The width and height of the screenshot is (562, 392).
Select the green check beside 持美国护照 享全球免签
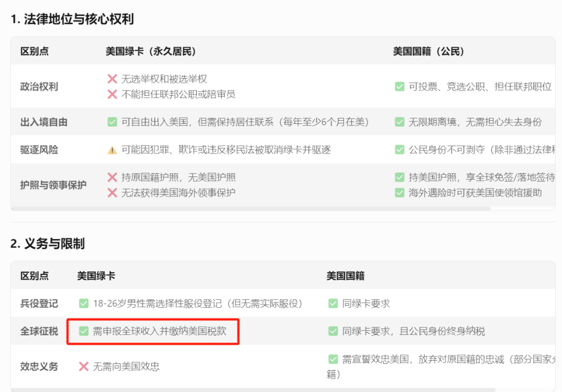[x=400, y=177]
